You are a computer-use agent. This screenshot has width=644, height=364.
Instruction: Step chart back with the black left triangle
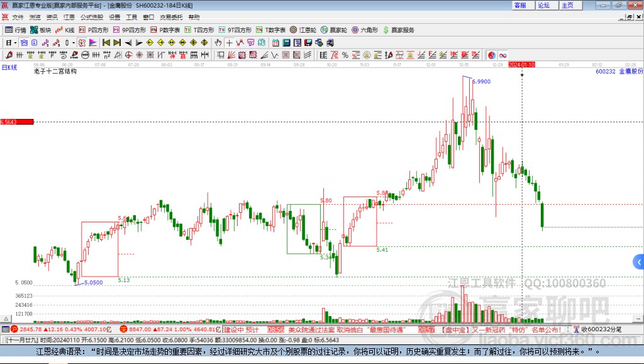click(128, 43)
